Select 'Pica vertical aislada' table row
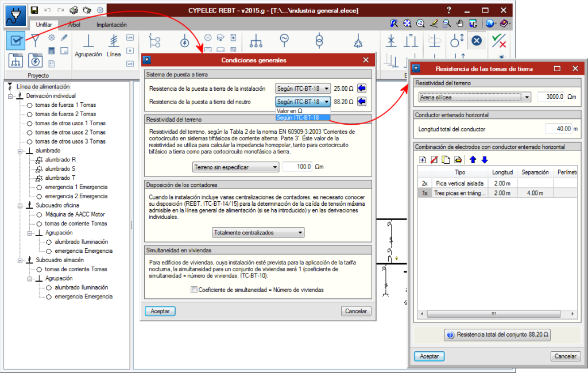 [x=497, y=183]
